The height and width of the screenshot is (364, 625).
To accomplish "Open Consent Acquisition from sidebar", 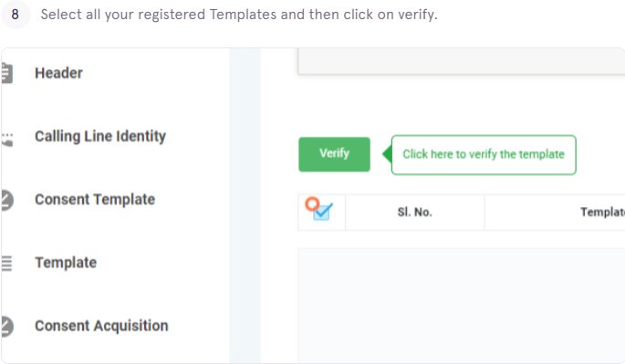I will tap(101, 326).
